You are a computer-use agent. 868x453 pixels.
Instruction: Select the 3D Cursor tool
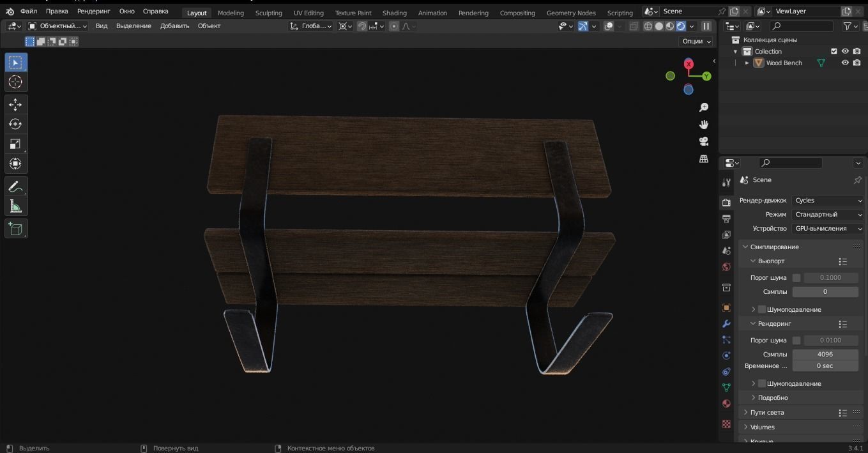coord(16,82)
